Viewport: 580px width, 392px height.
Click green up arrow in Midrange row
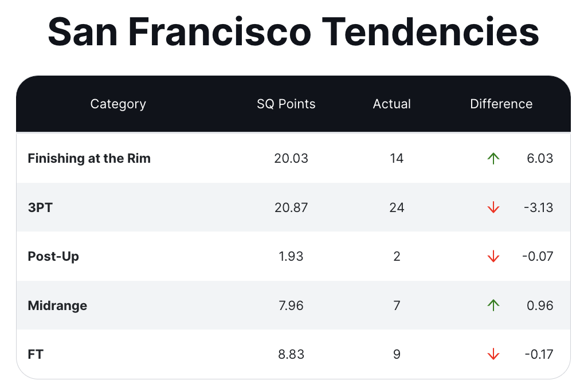click(493, 305)
